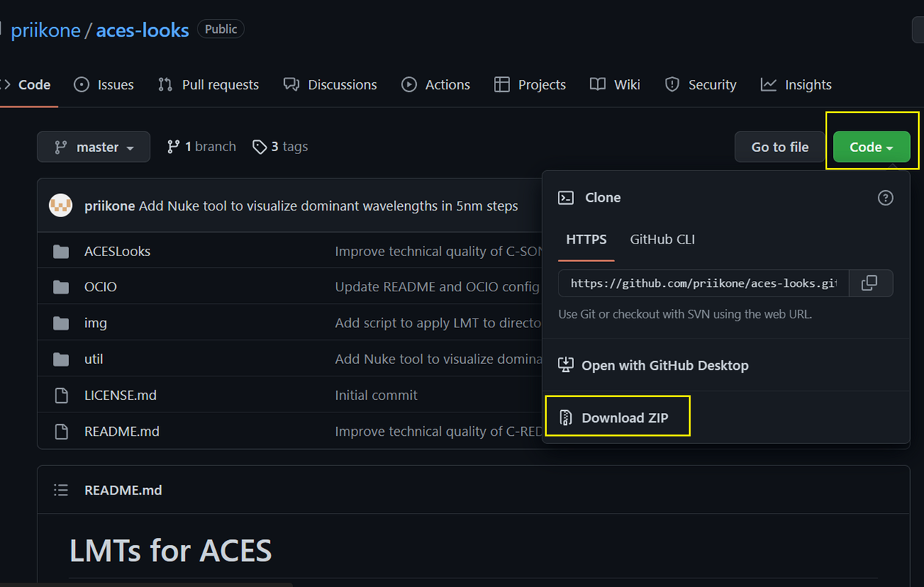Image resolution: width=924 pixels, height=587 pixels.
Task: Click the ACESLooks folder icon
Action: pos(62,252)
